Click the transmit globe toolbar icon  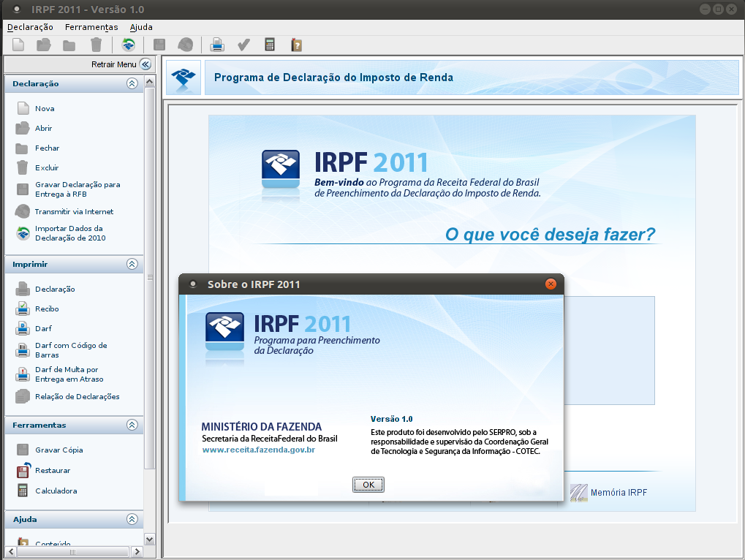(185, 45)
